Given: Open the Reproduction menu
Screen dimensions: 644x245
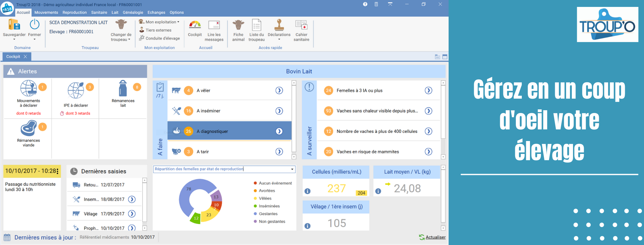Looking at the screenshot, I should [x=74, y=13].
